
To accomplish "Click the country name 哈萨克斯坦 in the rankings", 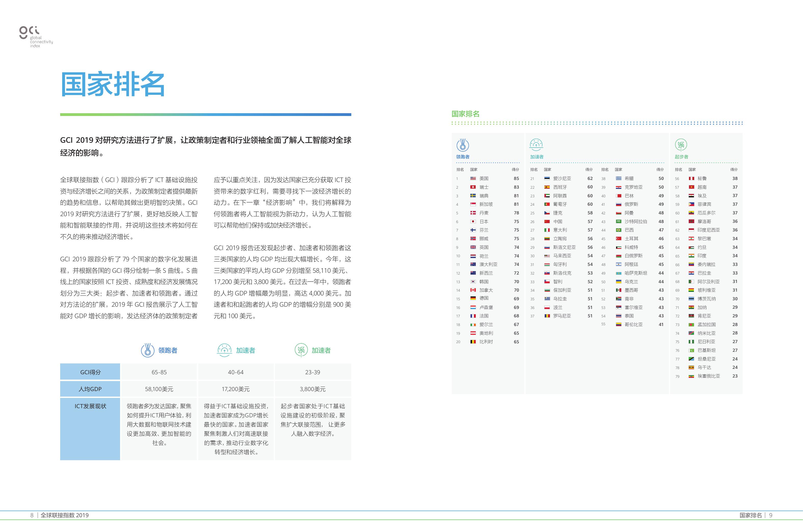I will [636, 273].
